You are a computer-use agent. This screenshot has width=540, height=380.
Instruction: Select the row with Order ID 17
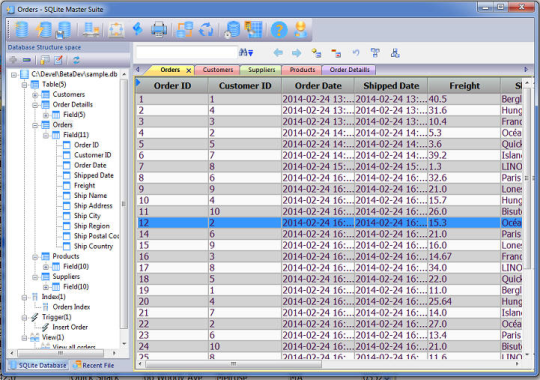tap(330, 268)
